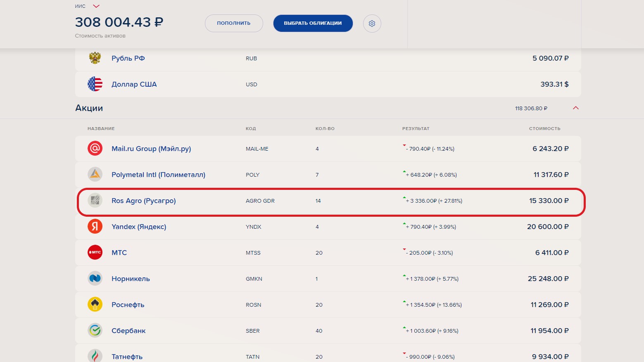Open the Роснефть stock link

pyautogui.click(x=128, y=305)
